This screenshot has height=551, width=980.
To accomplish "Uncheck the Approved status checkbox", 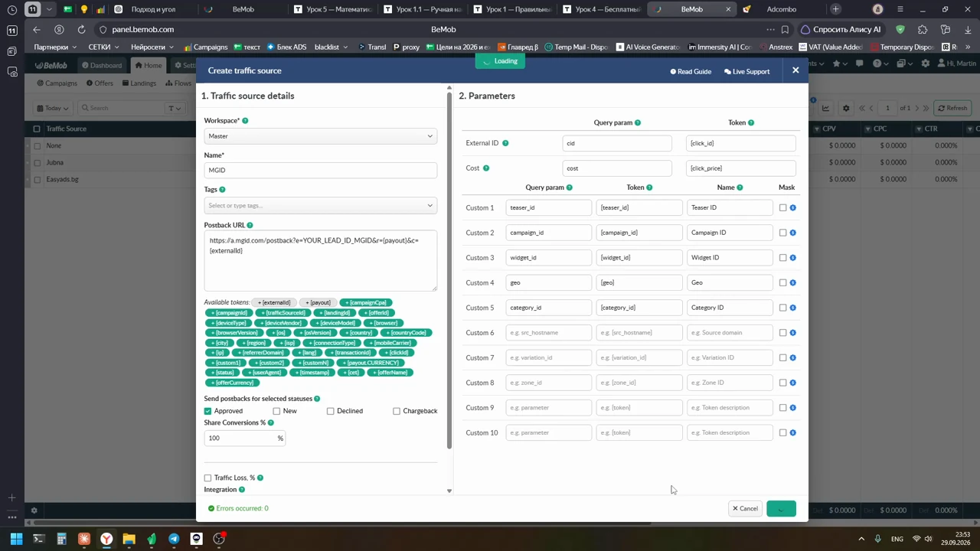I will coord(207,411).
